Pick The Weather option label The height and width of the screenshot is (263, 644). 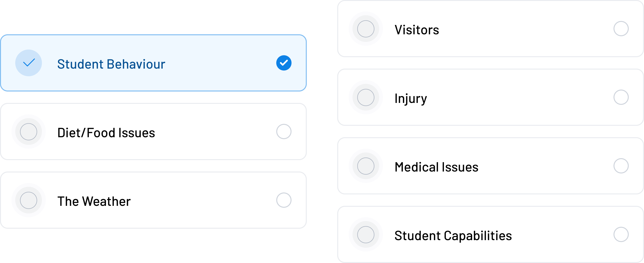tap(94, 201)
